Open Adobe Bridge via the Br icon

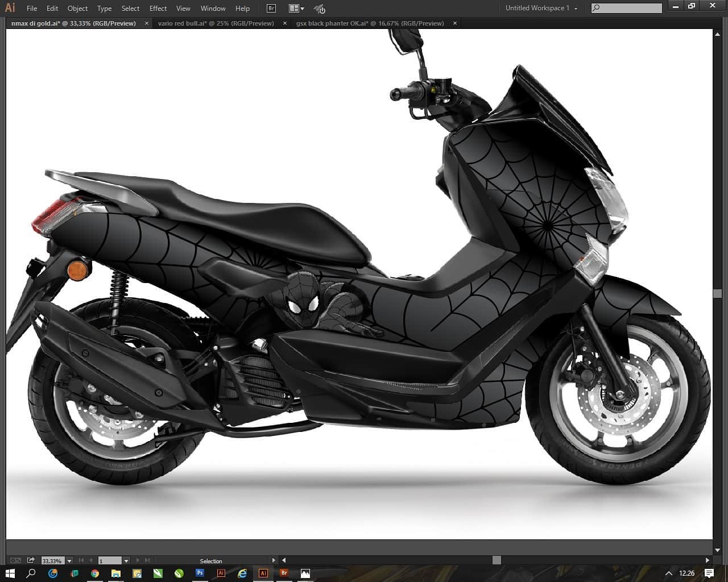point(271,8)
